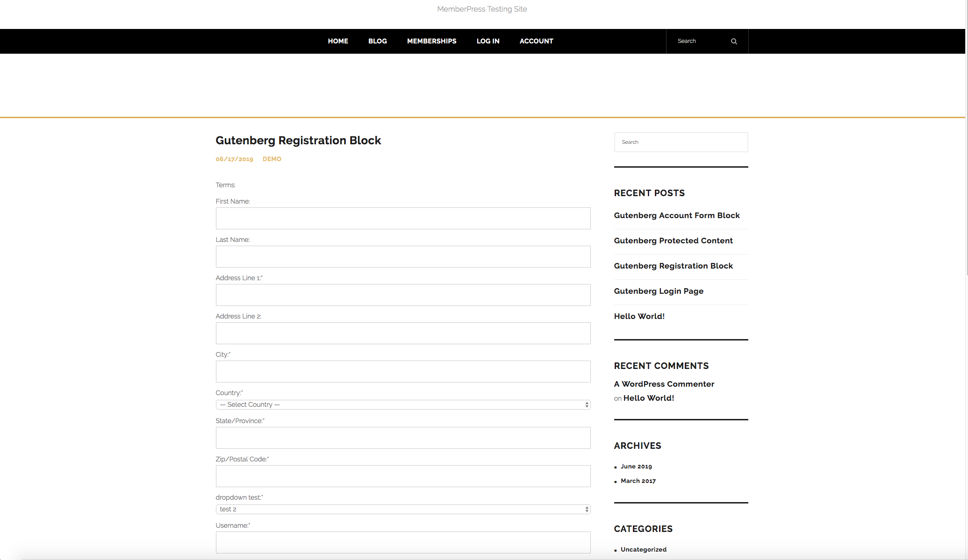Click into the Address Line 1 field
Viewport: 968px width, 560px height.
click(x=403, y=295)
